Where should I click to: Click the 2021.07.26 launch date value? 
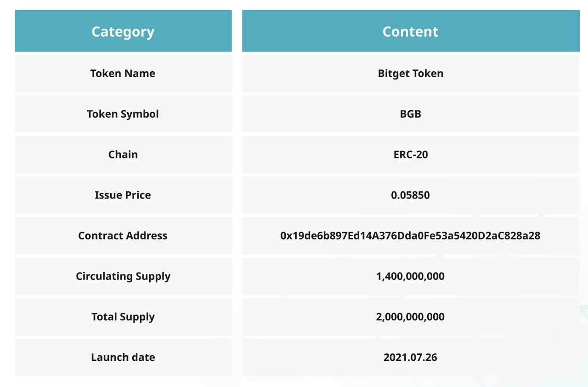pos(410,357)
